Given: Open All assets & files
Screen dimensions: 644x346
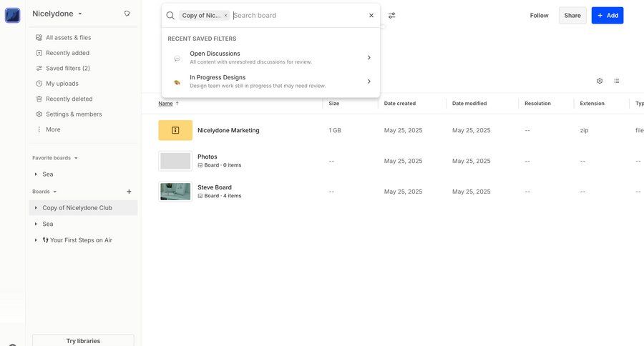Looking at the screenshot, I should click(68, 37).
